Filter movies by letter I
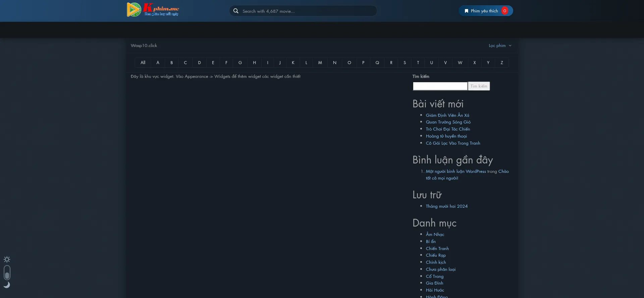 [x=268, y=63]
